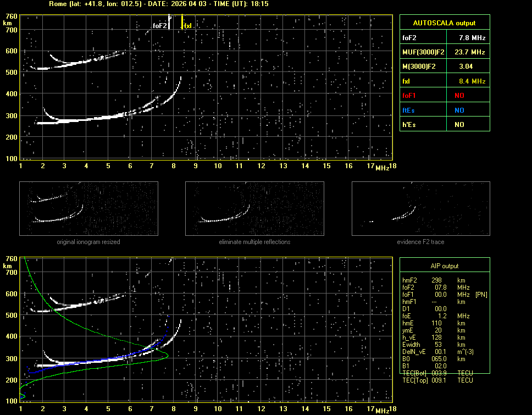This screenshot has height=415, width=532.
Task: Click the blue ftEs NO value
Action: (459, 110)
